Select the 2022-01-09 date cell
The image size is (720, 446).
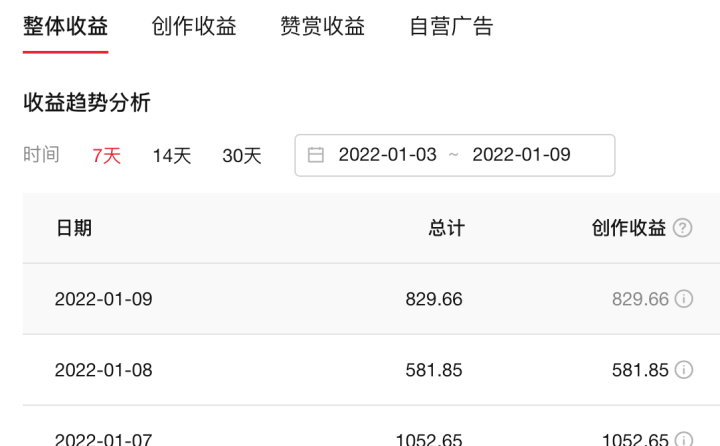coord(104,299)
